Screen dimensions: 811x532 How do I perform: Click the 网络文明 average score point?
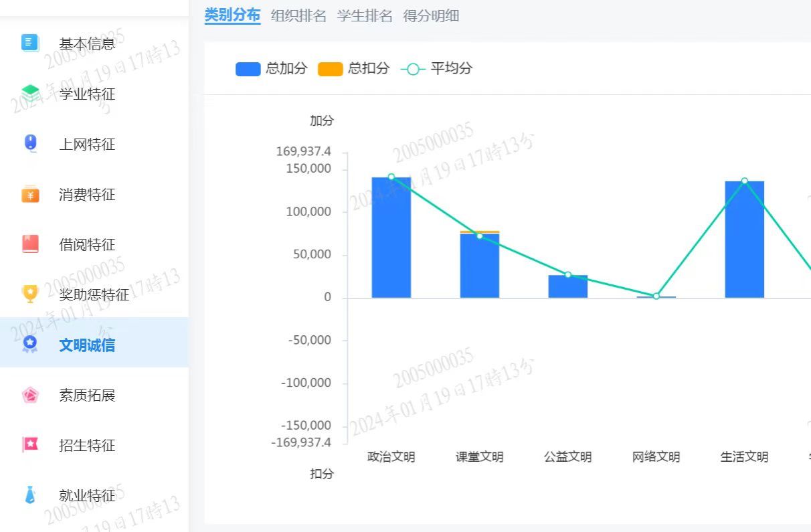point(656,296)
